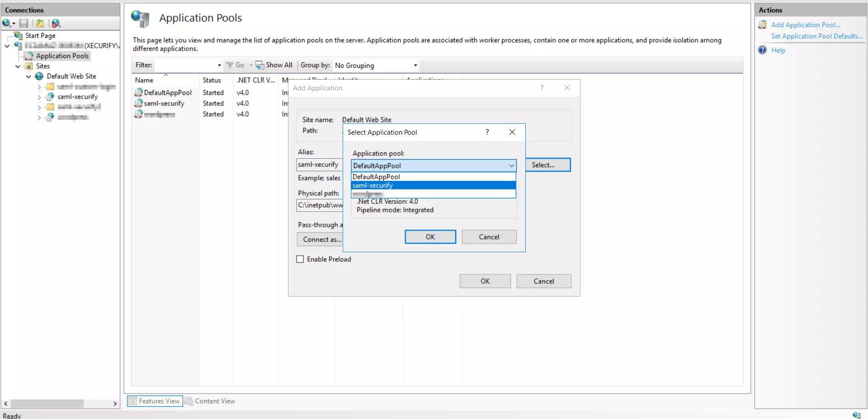Click the Up folder icon in Connections toolbar
The width and height of the screenshot is (868, 419).
coord(40,23)
